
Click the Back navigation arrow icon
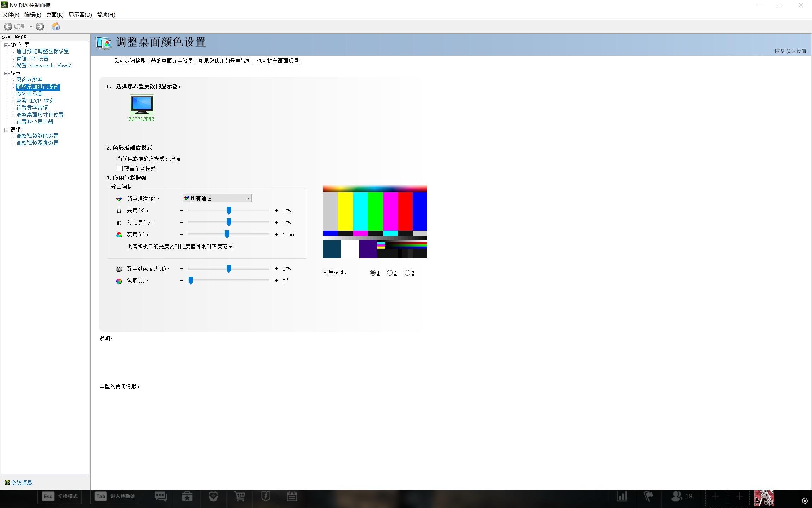click(8, 26)
